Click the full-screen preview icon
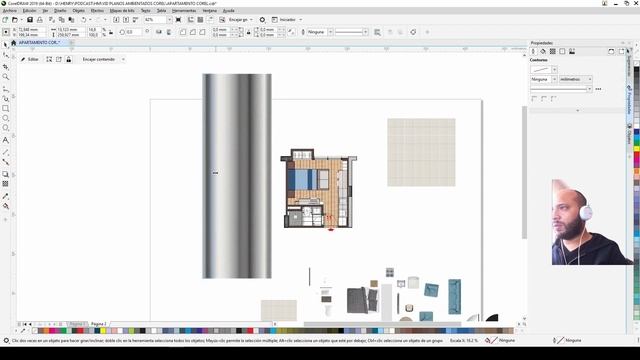Viewport: 640px width, 360px height. pos(178,20)
